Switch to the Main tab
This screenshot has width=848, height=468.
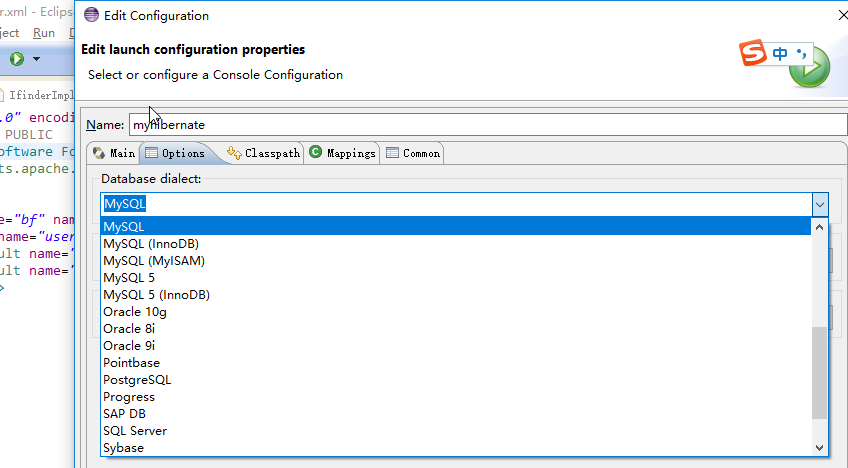(x=114, y=154)
